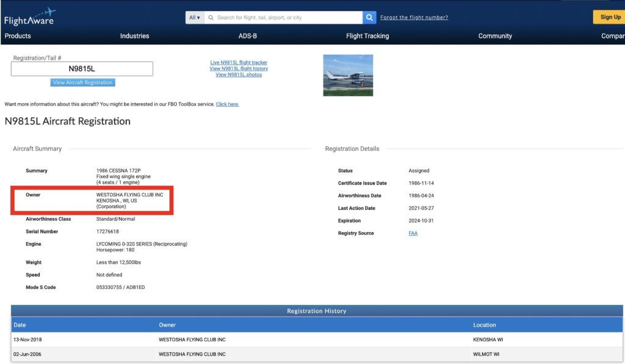Viewport: 625px width, 364px height.
Task: Select the N9815L Aircraft Registration heading
Action: pyautogui.click(x=67, y=121)
